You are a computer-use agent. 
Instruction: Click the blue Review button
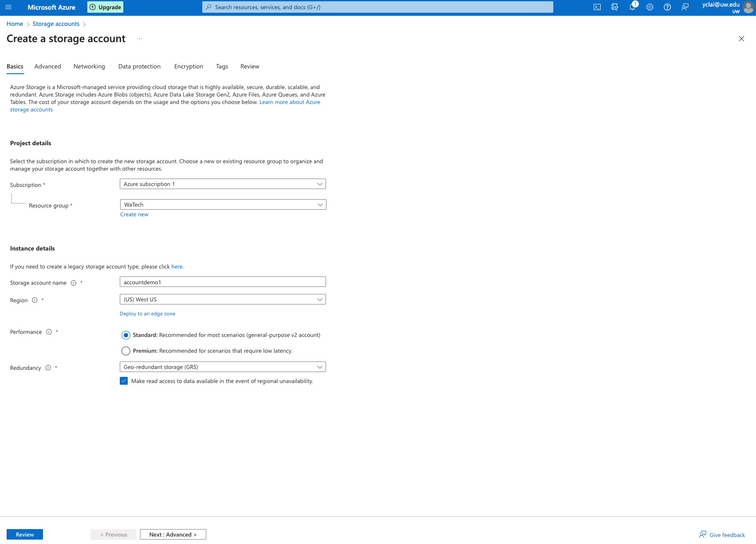[x=25, y=534]
